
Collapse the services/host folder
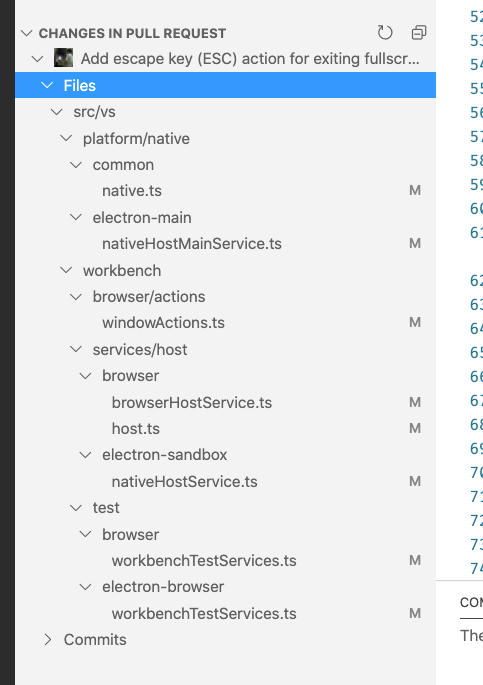[76, 349]
